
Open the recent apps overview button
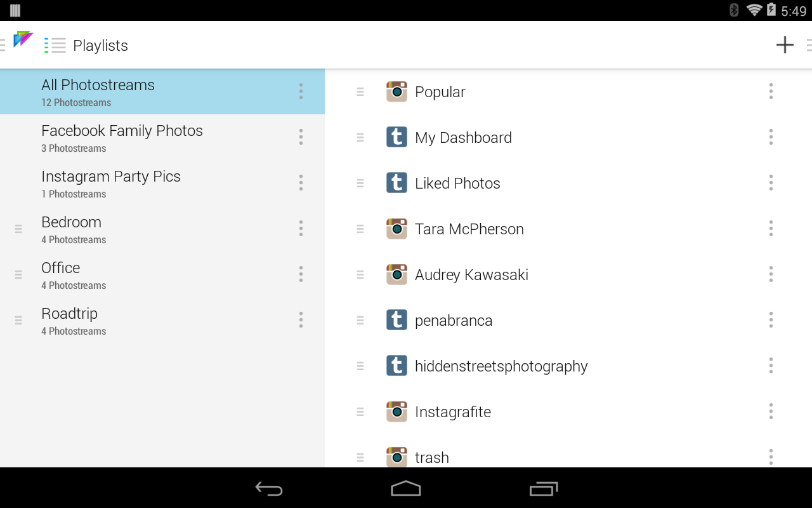click(x=543, y=488)
